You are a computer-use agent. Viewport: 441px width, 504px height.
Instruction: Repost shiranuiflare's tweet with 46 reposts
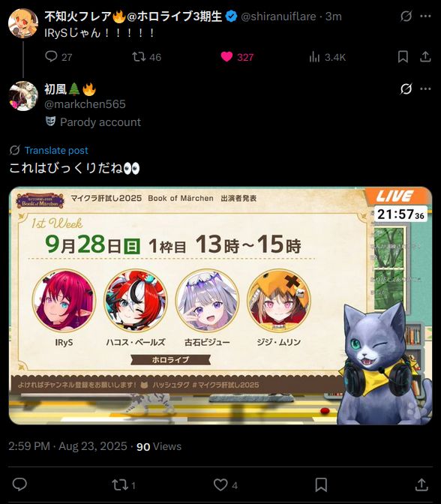[x=139, y=57]
